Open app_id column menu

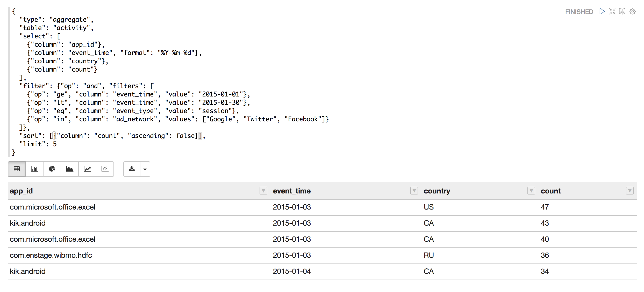[263, 191]
